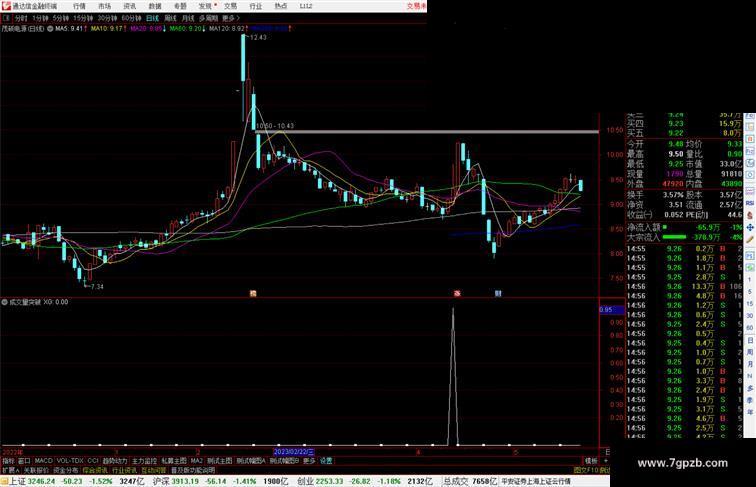Select the VOL-TDX indicator tab
This screenshot has height=487, width=756.
pos(70,461)
